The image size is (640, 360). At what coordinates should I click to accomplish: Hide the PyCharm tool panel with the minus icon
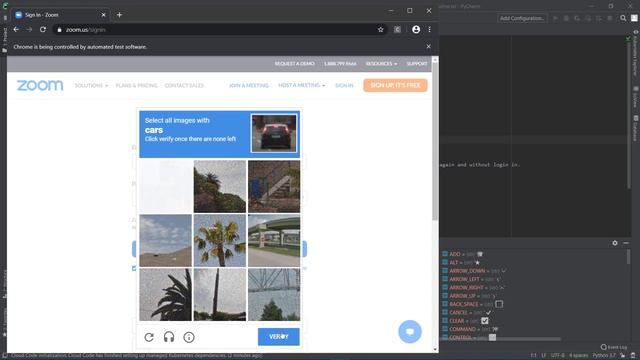tap(626, 243)
